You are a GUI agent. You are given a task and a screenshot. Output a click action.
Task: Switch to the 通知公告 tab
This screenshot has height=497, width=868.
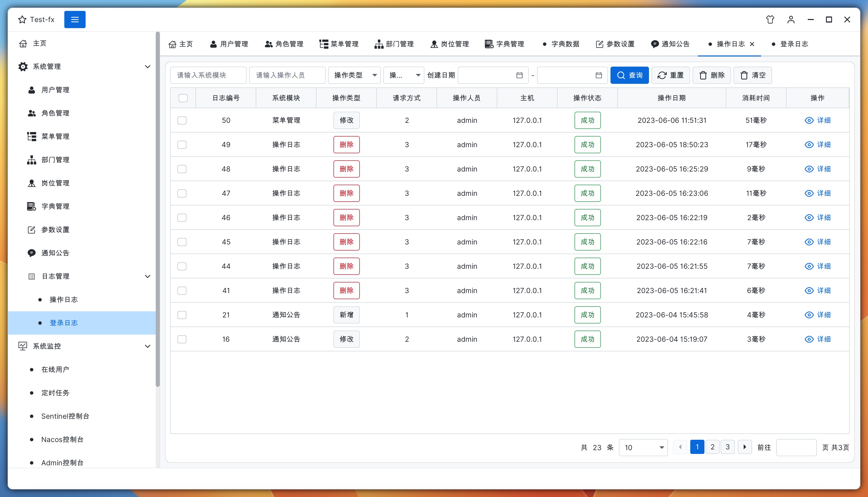[670, 44]
